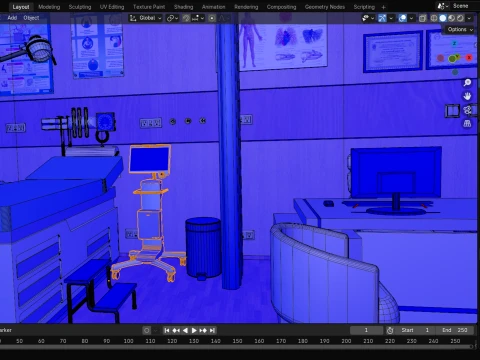Screen dimensions: 480x360
Task: Play the animation forward
Action: [x=194, y=330]
